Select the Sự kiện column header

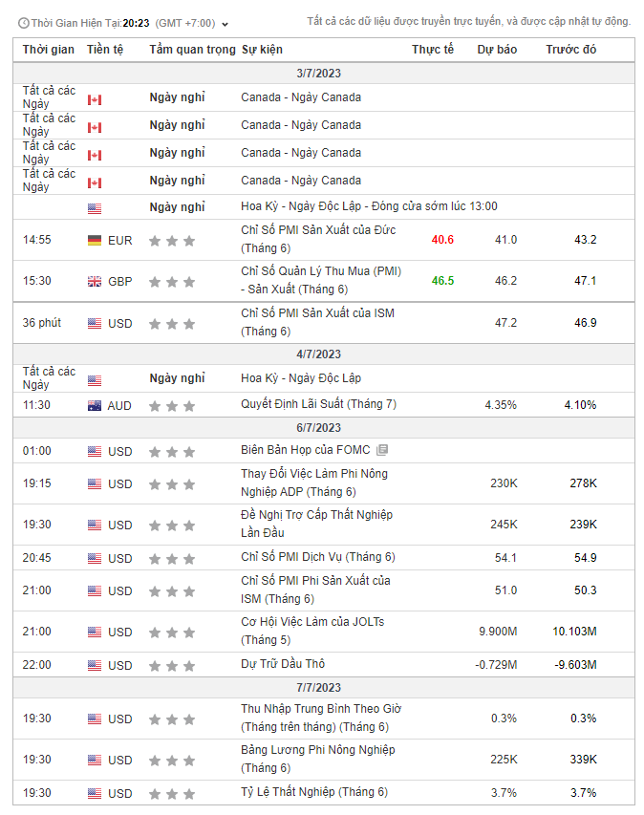(x=262, y=50)
